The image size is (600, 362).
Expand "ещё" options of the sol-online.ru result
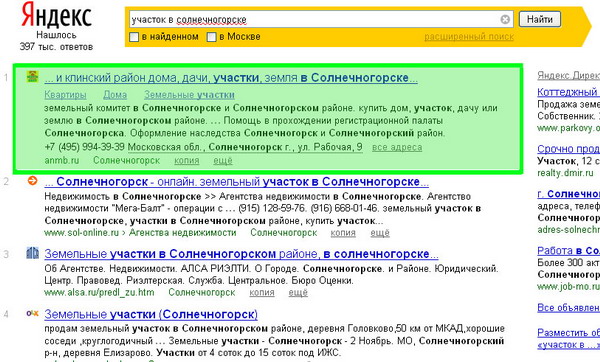pos(380,233)
